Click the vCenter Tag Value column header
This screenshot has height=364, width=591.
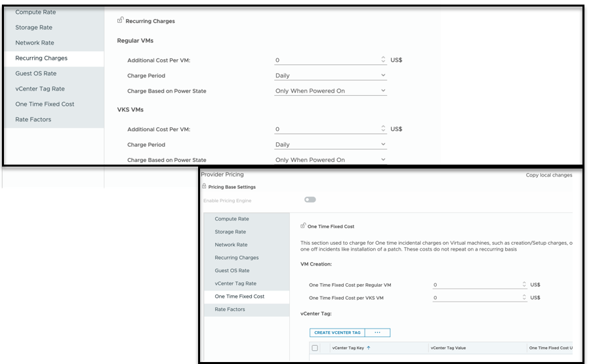pos(448,348)
